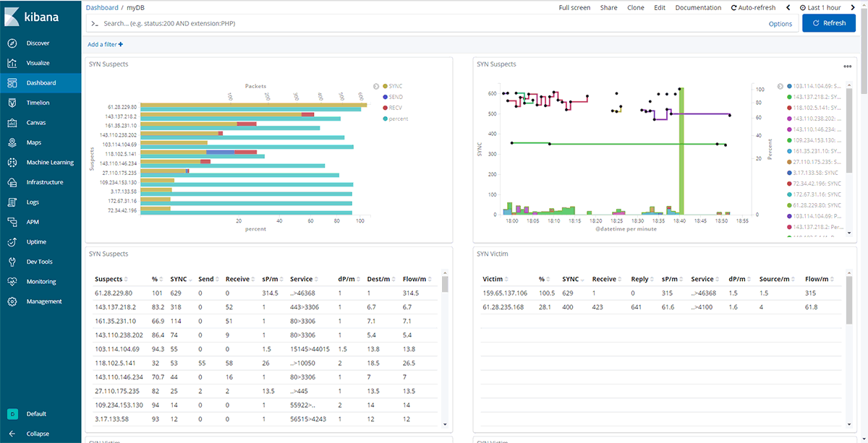
Task: Toggle the RECV legend series
Action: click(395, 108)
